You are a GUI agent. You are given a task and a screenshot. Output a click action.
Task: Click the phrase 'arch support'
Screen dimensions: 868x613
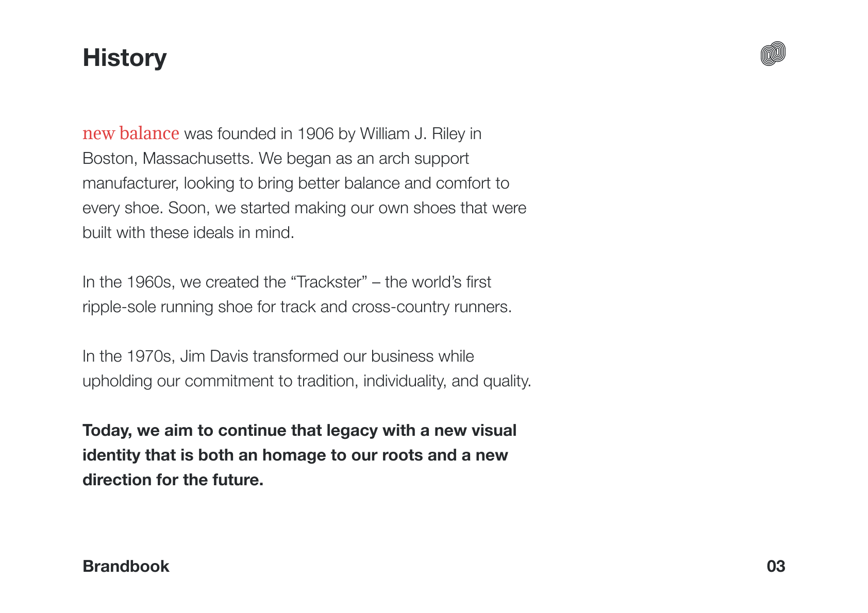point(424,158)
